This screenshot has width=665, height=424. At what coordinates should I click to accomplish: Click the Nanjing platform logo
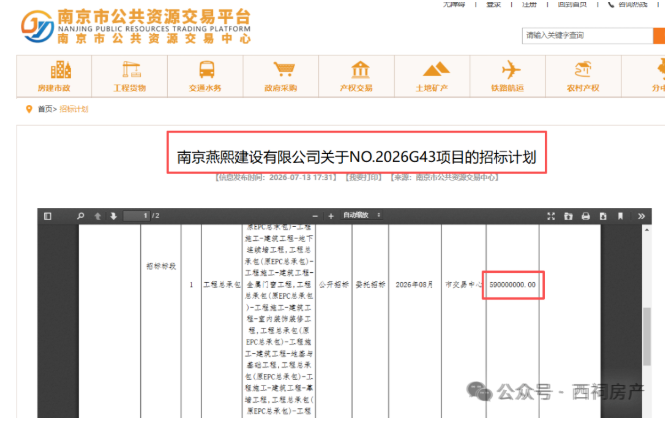click(136, 26)
